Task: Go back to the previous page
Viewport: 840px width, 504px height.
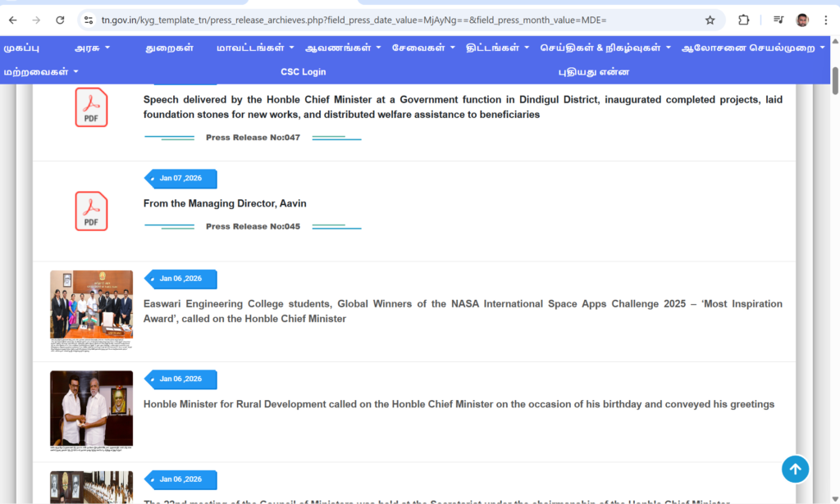Action: (x=13, y=20)
